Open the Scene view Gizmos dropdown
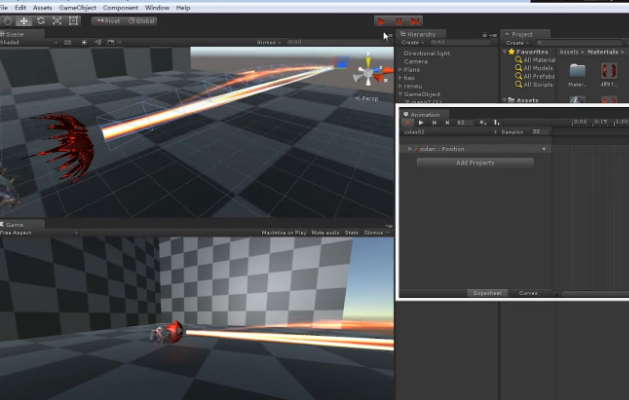Screen dimensions: 629x400 click(x=268, y=42)
